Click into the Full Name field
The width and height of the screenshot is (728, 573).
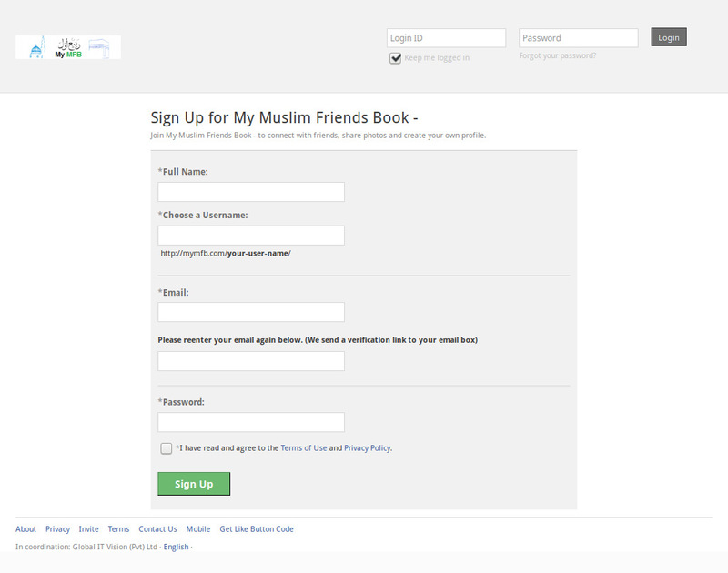coord(251,192)
